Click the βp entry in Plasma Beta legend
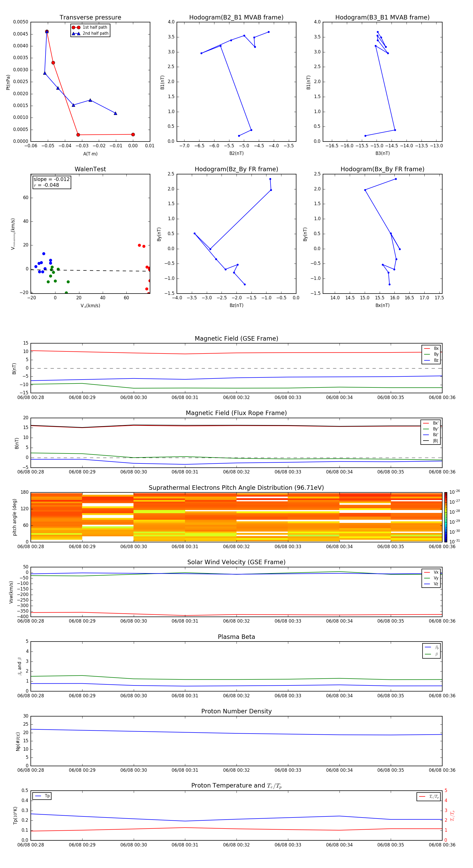 (x=431, y=647)
